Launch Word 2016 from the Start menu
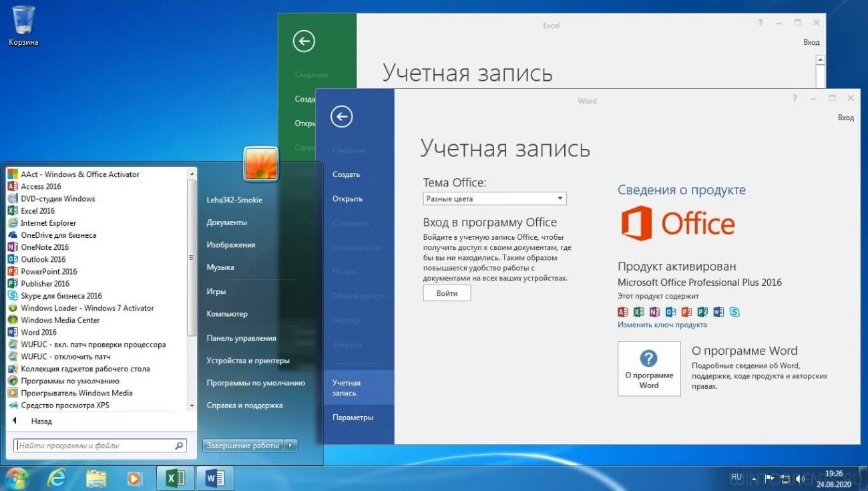This screenshot has width=868, height=491. tap(38, 332)
